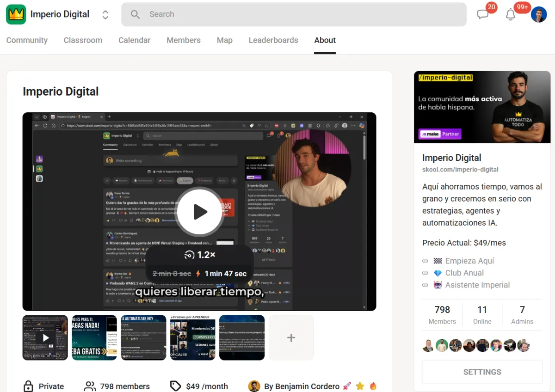
Task: Click the $49 /month price tag icon
Action: 175,386
